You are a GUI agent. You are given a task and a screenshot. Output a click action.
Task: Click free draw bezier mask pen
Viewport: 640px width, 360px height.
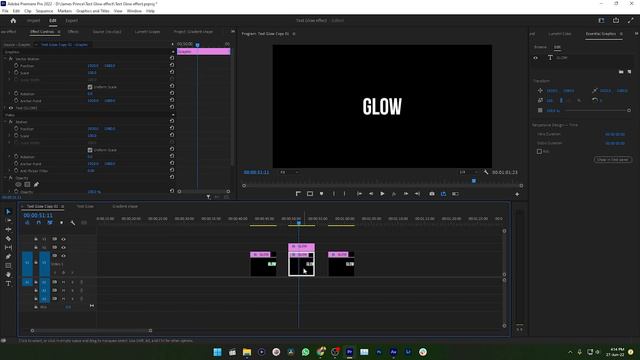click(x=36, y=184)
